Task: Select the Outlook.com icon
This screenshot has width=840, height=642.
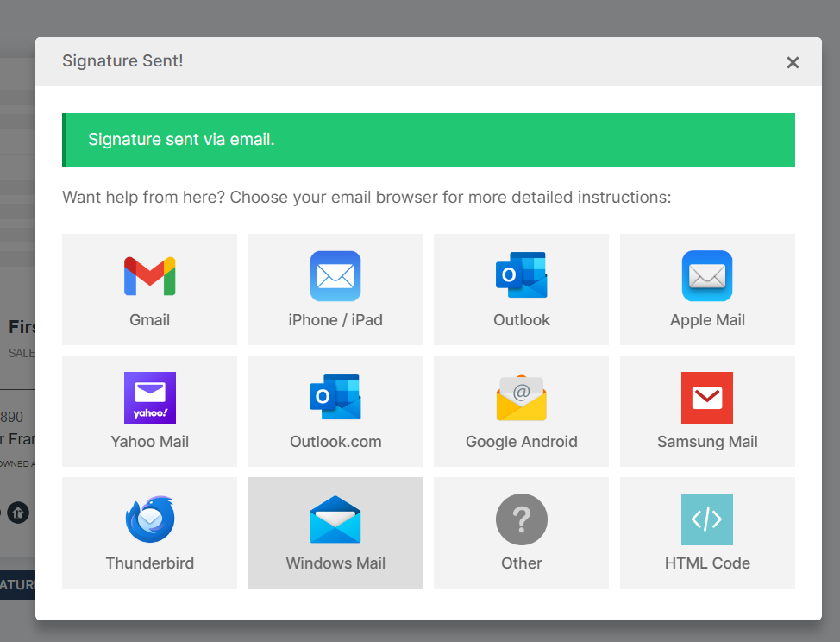Action: 335,397
